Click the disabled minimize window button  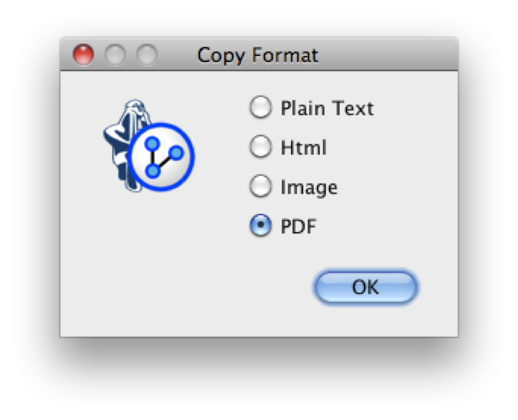(115, 55)
